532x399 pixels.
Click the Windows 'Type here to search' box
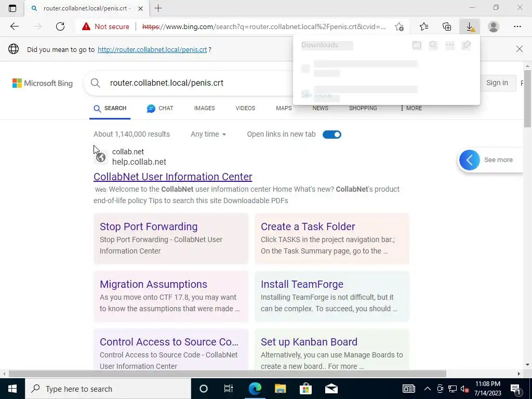pyautogui.click(x=108, y=389)
